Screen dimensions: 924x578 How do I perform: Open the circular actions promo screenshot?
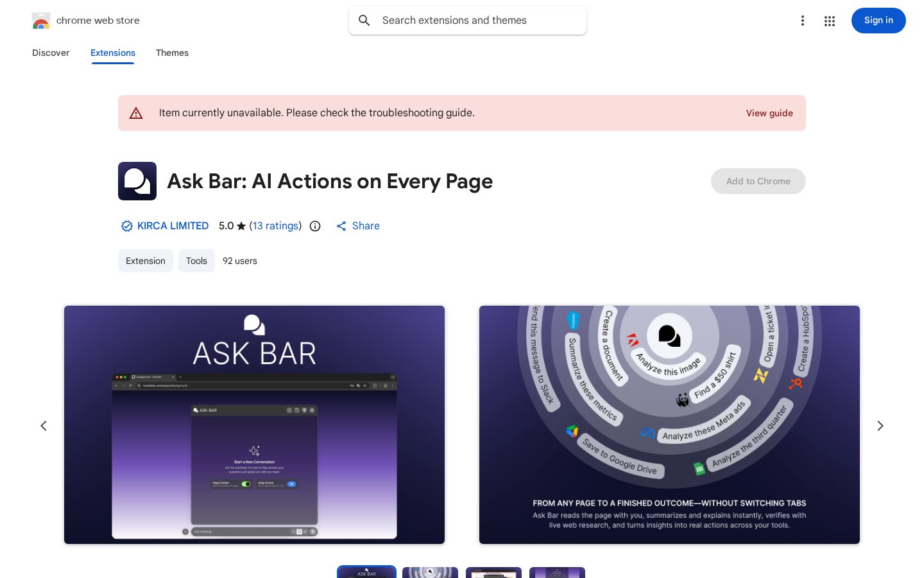click(669, 425)
